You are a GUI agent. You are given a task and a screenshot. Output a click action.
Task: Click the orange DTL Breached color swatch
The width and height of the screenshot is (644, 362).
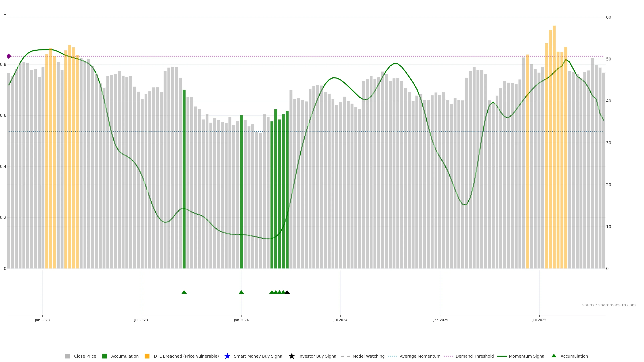pos(147,356)
